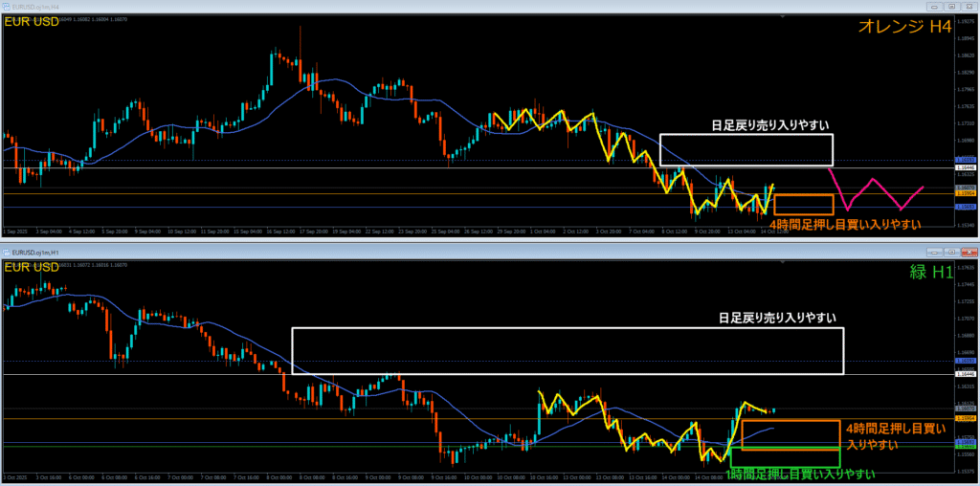Click the 1.16446 price label on H4 axis
Image resolution: width=980 pixels, height=486 pixels.
pos(965,167)
